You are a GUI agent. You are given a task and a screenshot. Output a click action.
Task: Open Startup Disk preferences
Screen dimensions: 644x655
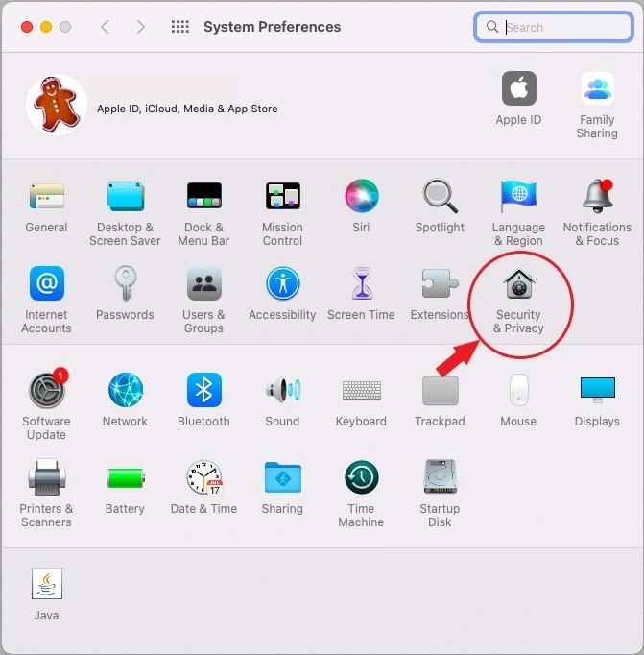click(x=440, y=476)
